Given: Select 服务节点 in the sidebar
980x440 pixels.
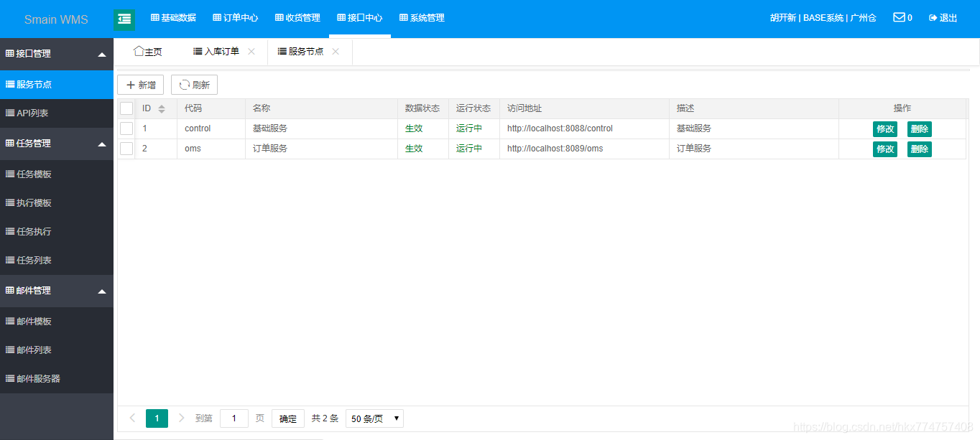Looking at the screenshot, I should pyautogui.click(x=57, y=85).
